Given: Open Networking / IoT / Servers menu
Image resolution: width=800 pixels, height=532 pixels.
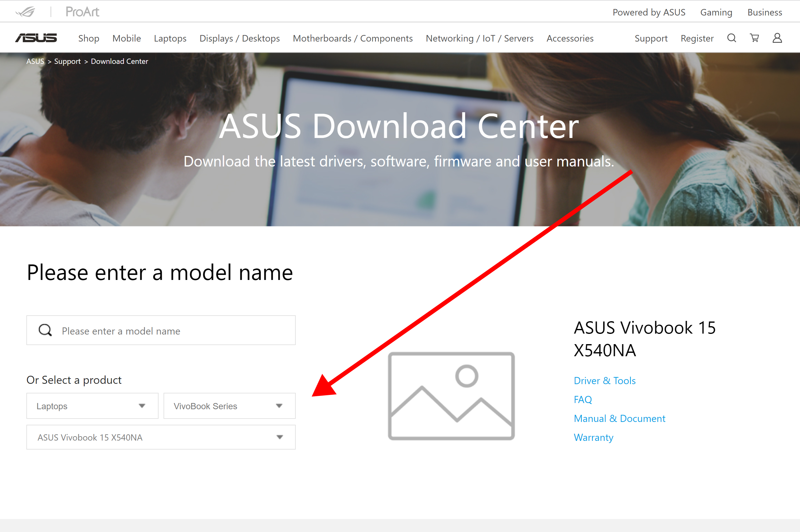Looking at the screenshot, I should point(479,38).
